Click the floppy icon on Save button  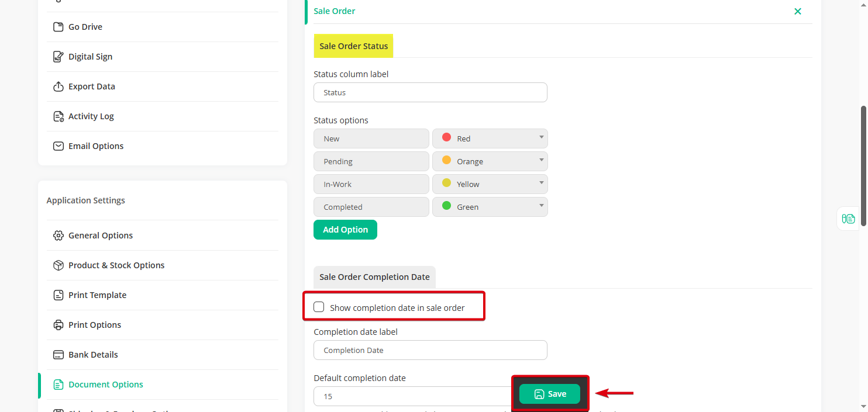click(539, 394)
